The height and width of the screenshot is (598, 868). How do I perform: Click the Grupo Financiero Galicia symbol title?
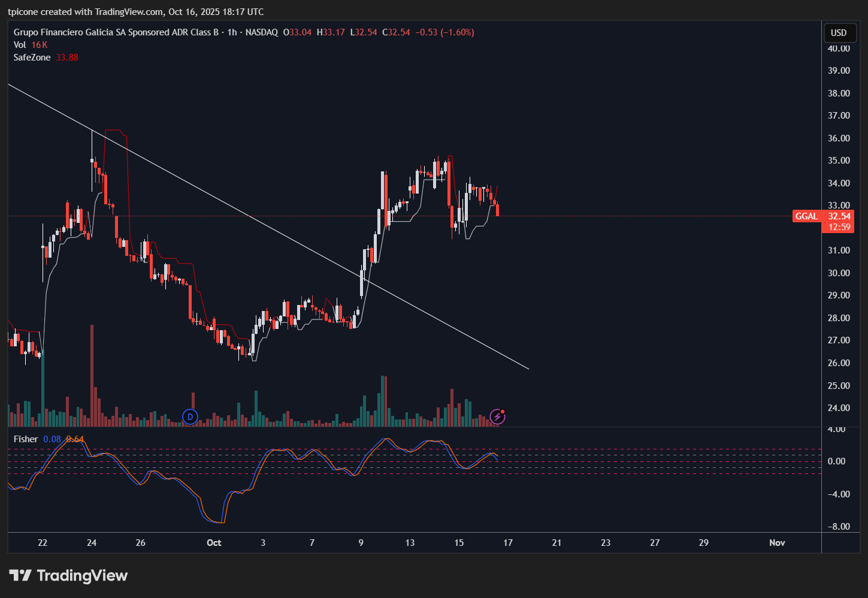(x=116, y=32)
